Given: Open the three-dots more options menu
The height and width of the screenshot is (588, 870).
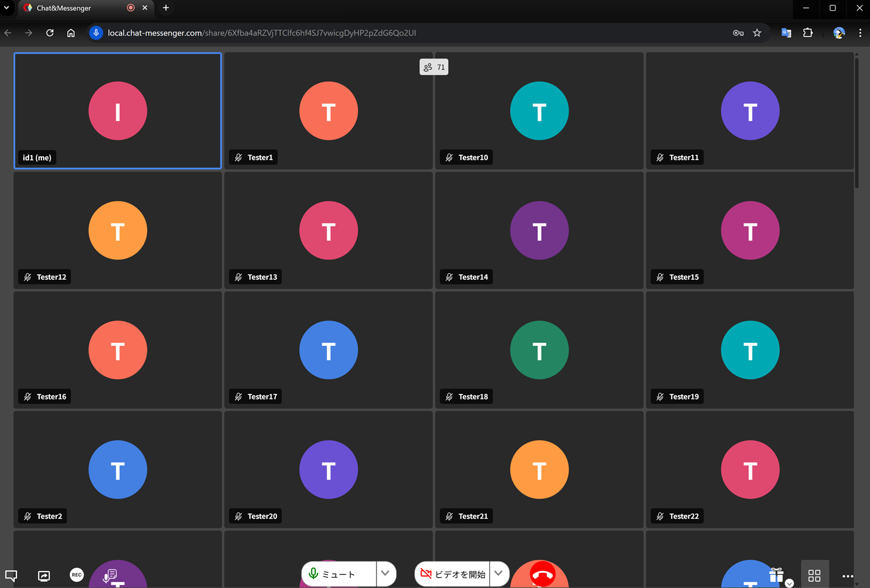Looking at the screenshot, I should pos(848,576).
